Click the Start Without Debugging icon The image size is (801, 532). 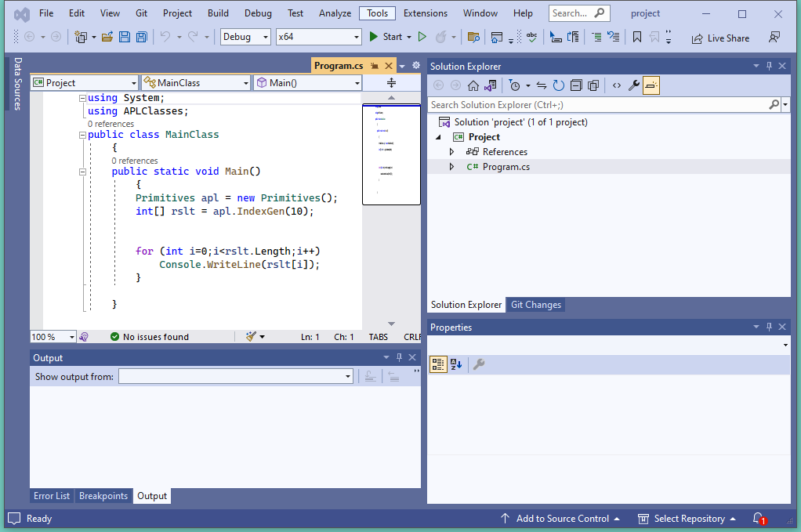tap(422, 37)
